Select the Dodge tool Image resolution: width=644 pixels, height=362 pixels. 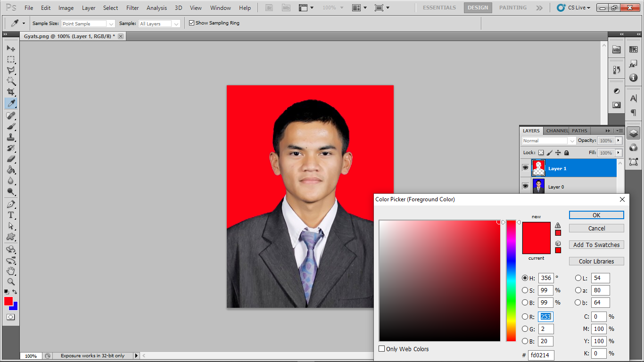pos(11,191)
